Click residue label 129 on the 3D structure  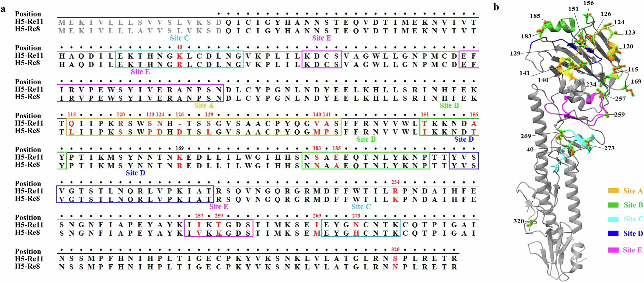[515, 53]
